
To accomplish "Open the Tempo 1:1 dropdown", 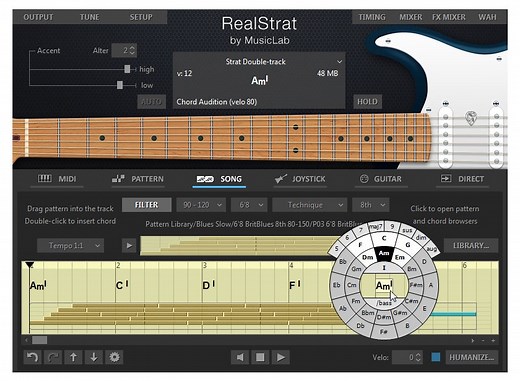I will click(70, 246).
